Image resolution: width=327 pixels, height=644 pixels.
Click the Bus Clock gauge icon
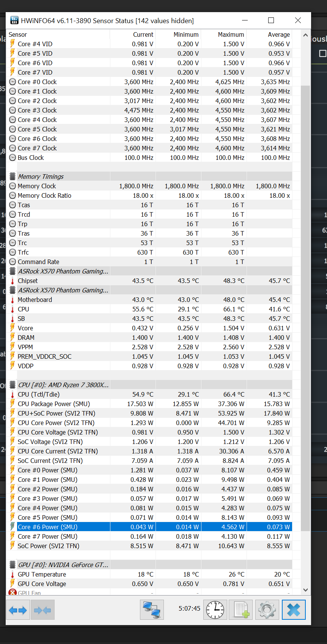[x=13, y=158]
